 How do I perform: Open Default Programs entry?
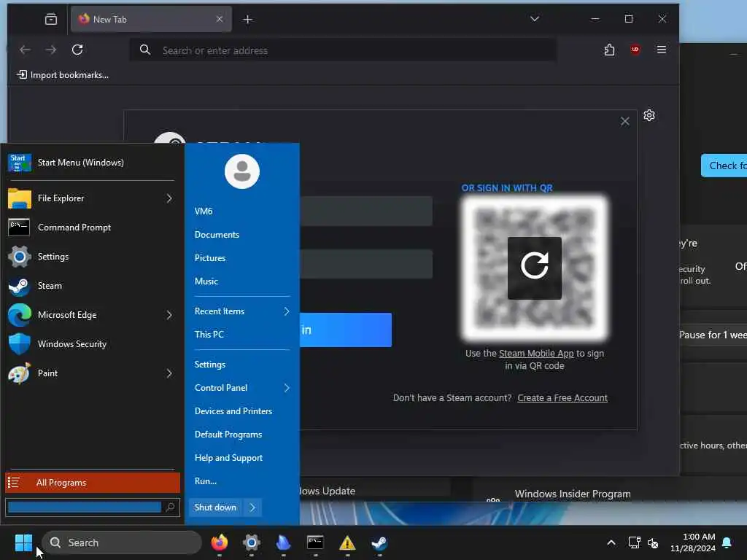pos(228,435)
